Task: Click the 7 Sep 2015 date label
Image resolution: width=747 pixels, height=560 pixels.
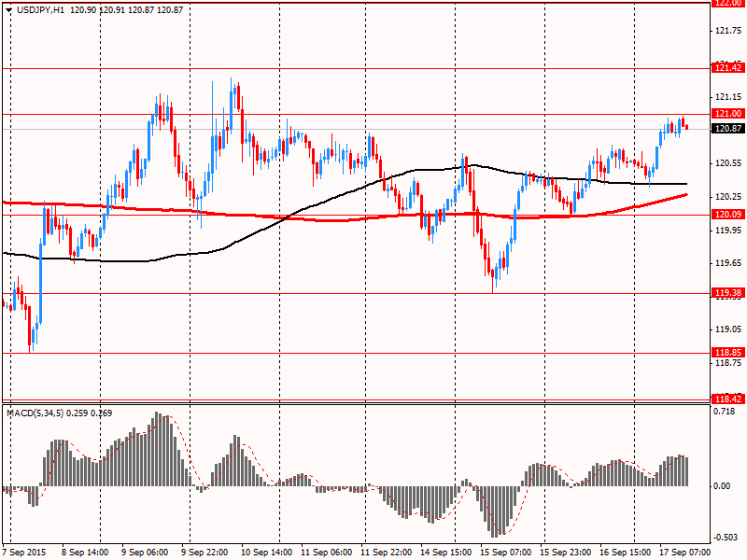Action: 24,553
